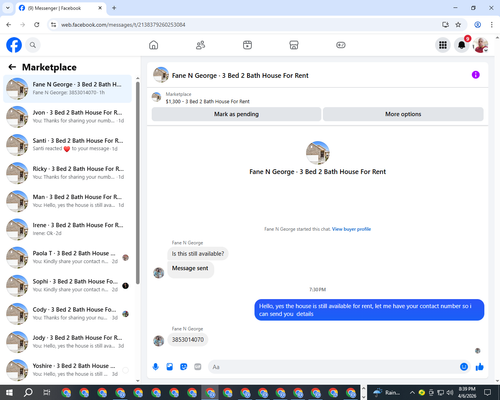Open the Friends icon in top navigation
This screenshot has width=500, height=400.
[x=200, y=45]
